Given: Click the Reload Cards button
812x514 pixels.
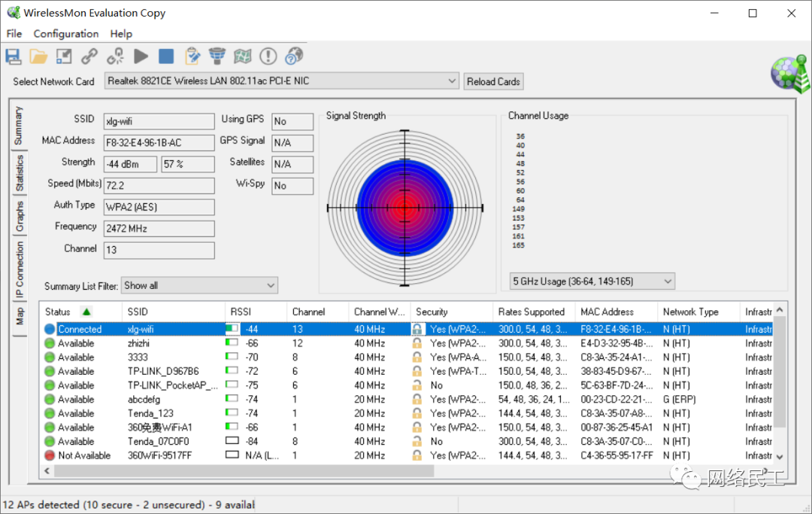Looking at the screenshot, I should [493, 81].
